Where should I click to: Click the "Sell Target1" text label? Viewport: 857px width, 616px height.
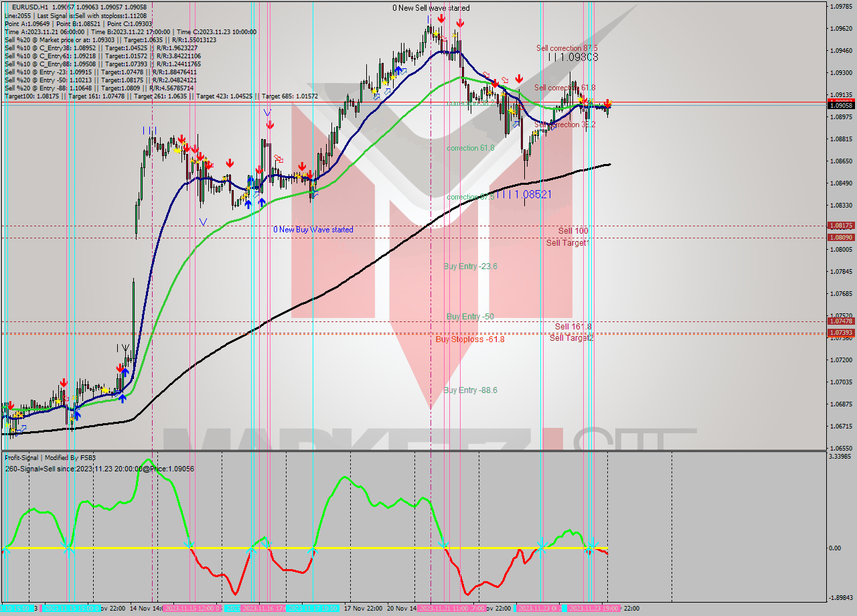(566, 244)
